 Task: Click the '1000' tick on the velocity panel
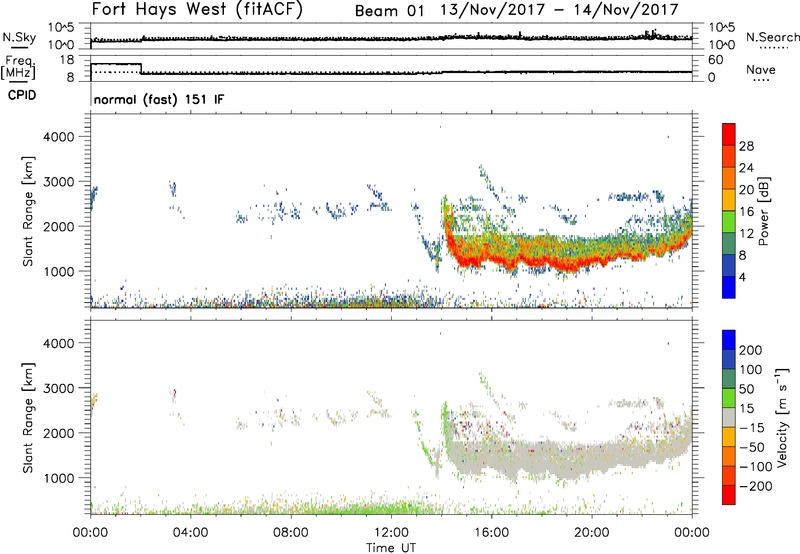pos(59,478)
